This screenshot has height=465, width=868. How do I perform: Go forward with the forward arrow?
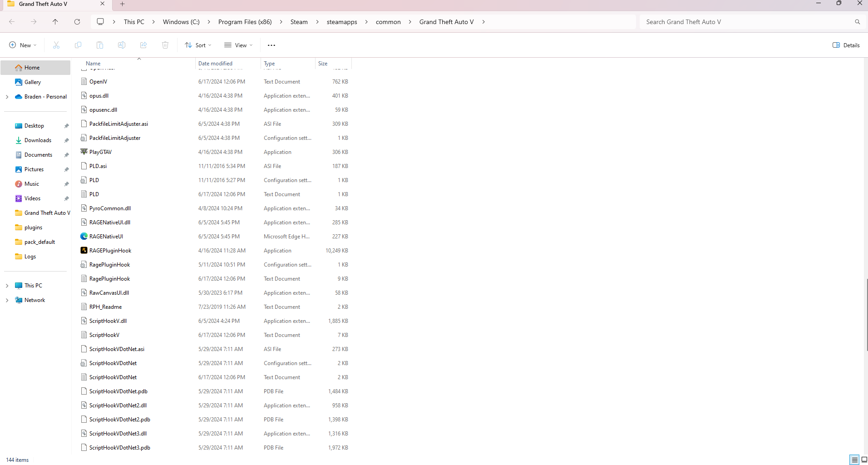point(34,22)
